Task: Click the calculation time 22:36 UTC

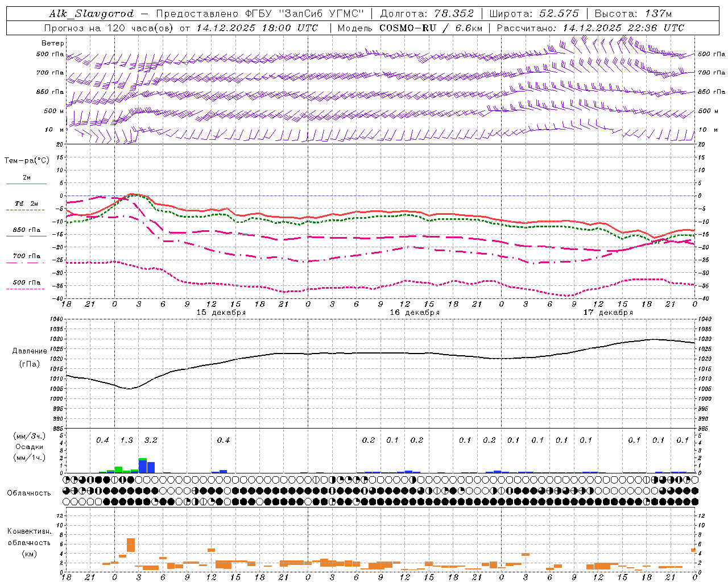Action: pos(657,28)
